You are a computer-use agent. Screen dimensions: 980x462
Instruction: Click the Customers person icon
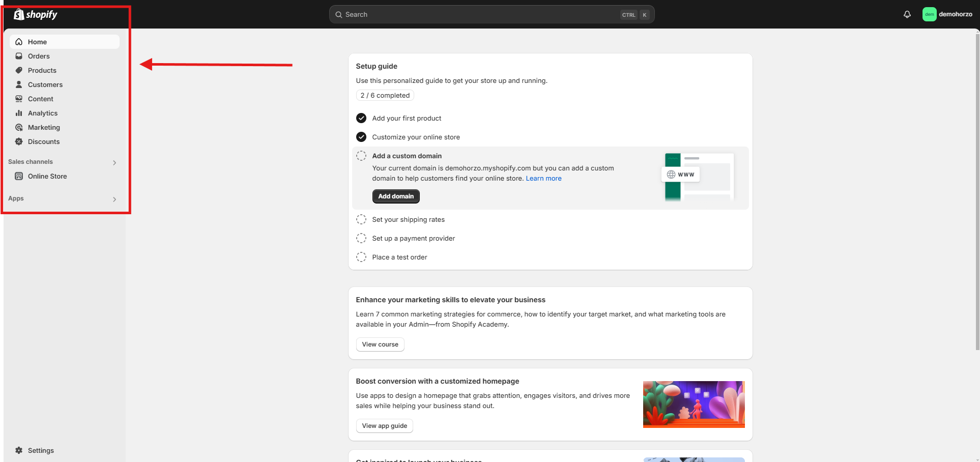(x=19, y=84)
